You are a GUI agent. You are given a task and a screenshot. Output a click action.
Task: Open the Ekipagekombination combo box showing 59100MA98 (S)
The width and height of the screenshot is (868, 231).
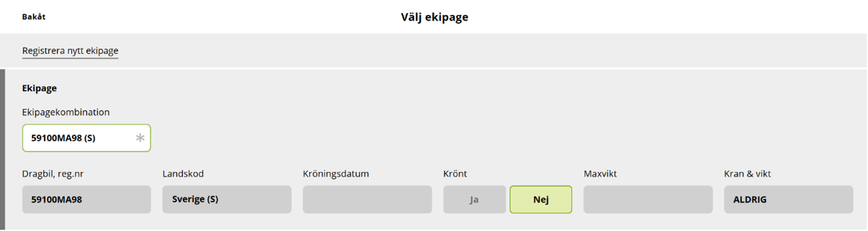coord(81,138)
